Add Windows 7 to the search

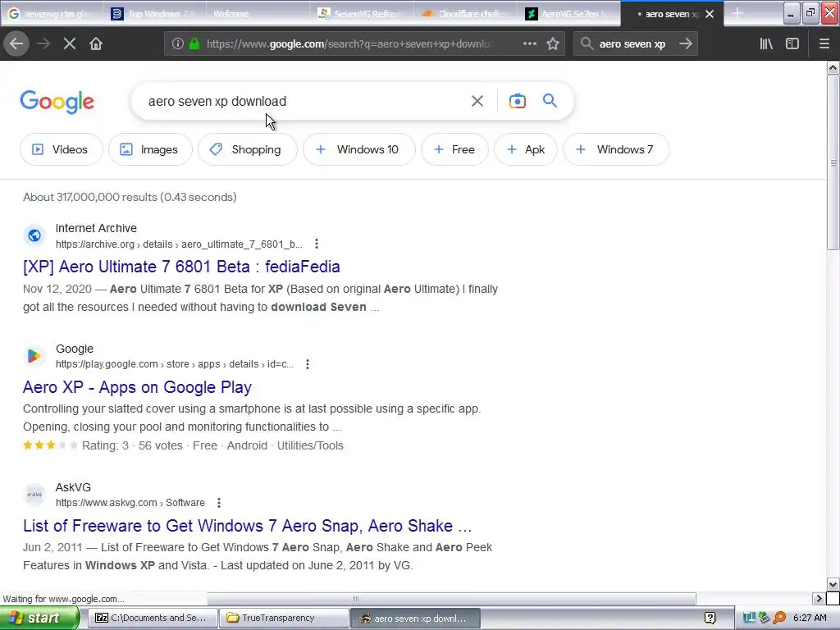point(616,149)
